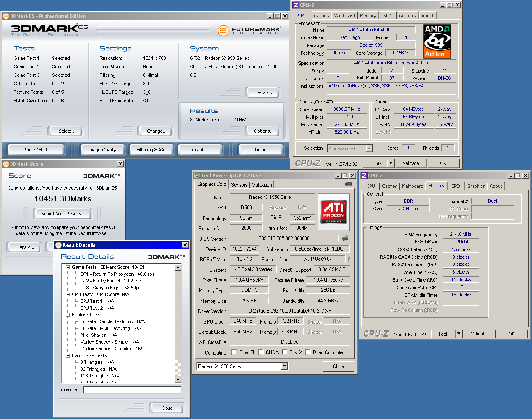Click Validate in the CPU-Z CPU window
This screenshot has height=419, width=532.
coord(411,163)
